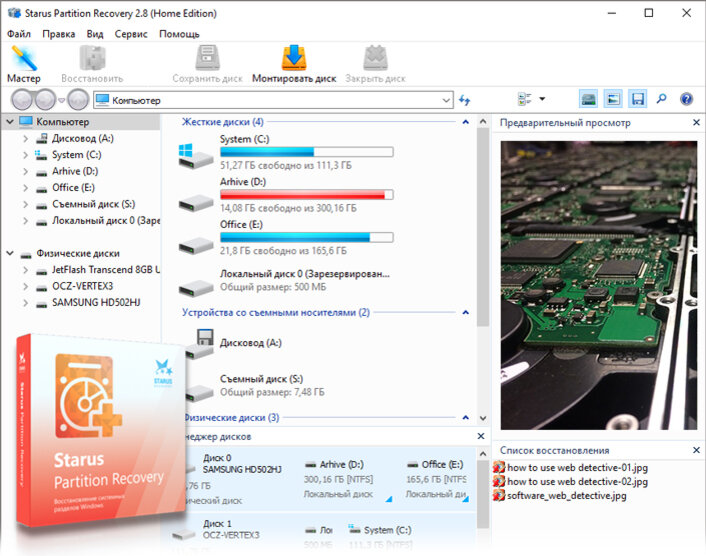Toggle the disk manager panel icon
The image size is (706, 556).
[588, 99]
